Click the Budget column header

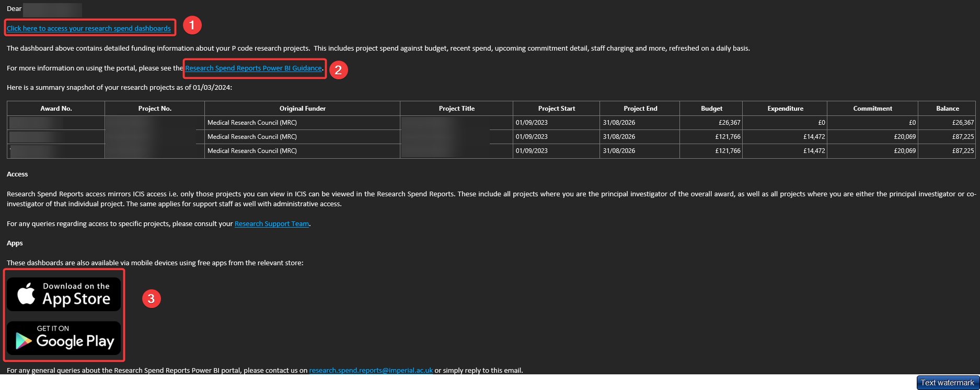pyautogui.click(x=711, y=109)
